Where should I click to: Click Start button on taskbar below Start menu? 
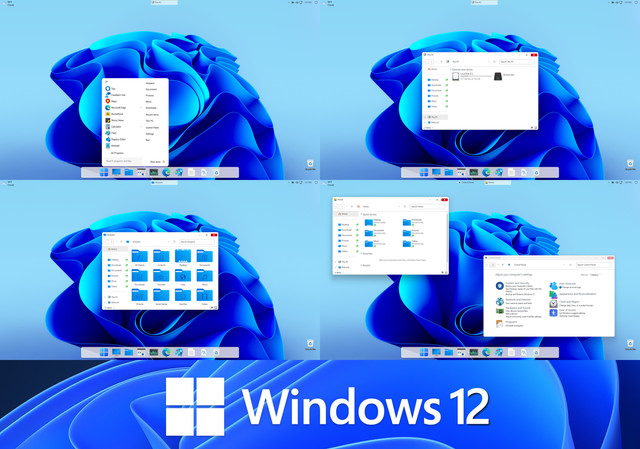point(104,172)
